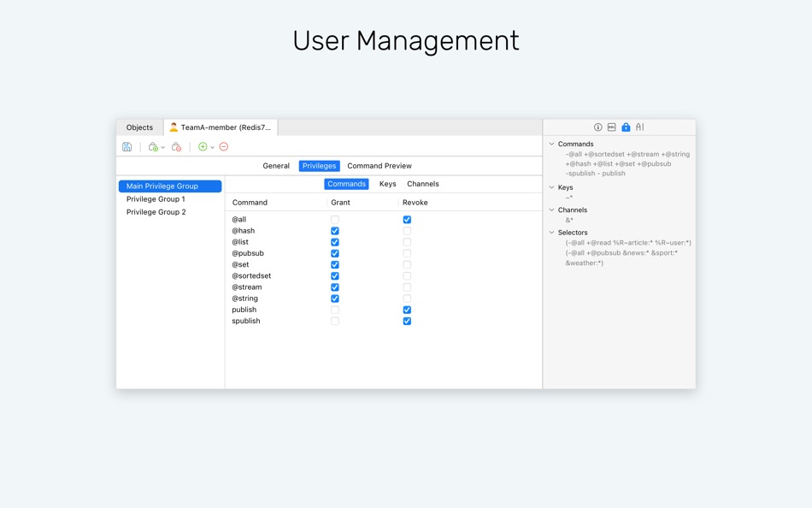The width and height of the screenshot is (812, 508).
Task: Open the AI assistant panel icon
Action: pos(640,127)
